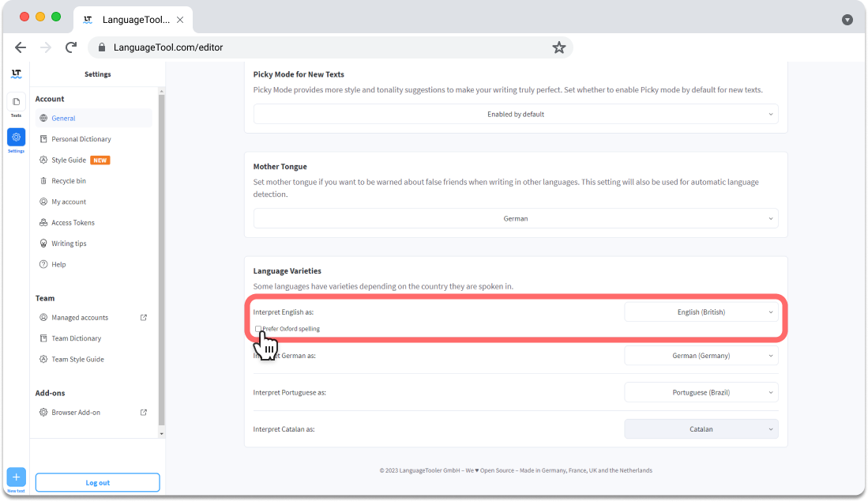Click the Log out button
This screenshot has width=868, height=502.
pos(97,482)
